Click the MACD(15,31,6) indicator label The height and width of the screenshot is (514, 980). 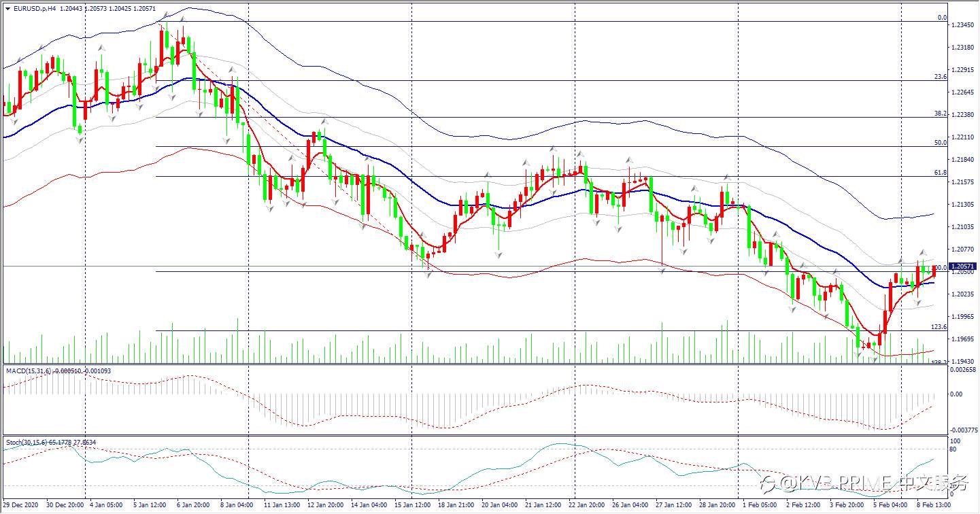point(28,371)
